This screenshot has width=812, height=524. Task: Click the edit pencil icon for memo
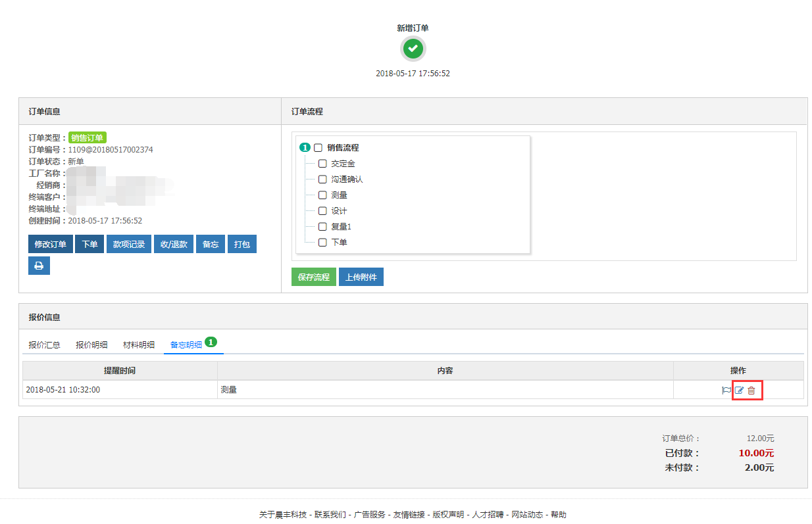739,390
